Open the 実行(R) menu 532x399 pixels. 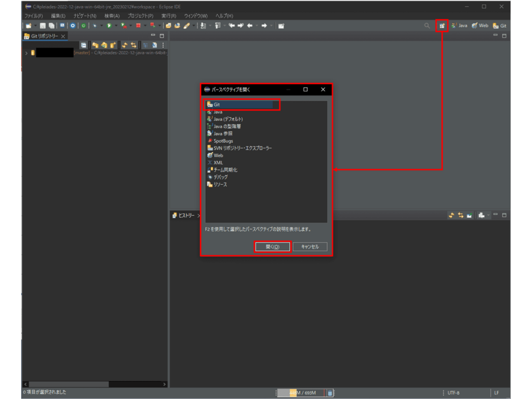[169, 16]
